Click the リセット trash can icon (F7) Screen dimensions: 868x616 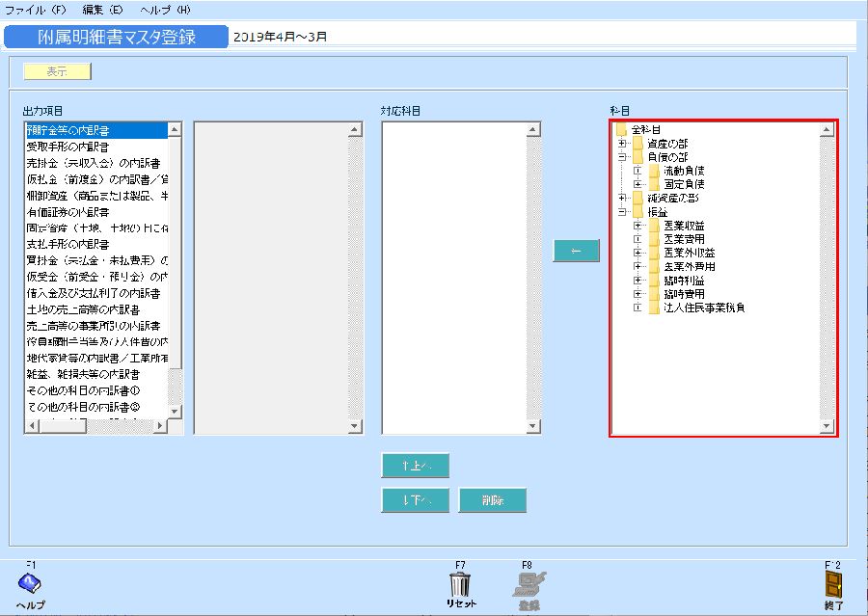pyautogui.click(x=460, y=583)
